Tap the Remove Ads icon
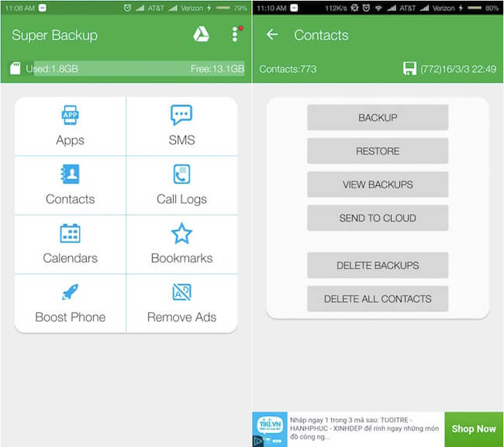The width and height of the screenshot is (504, 447). 181,292
